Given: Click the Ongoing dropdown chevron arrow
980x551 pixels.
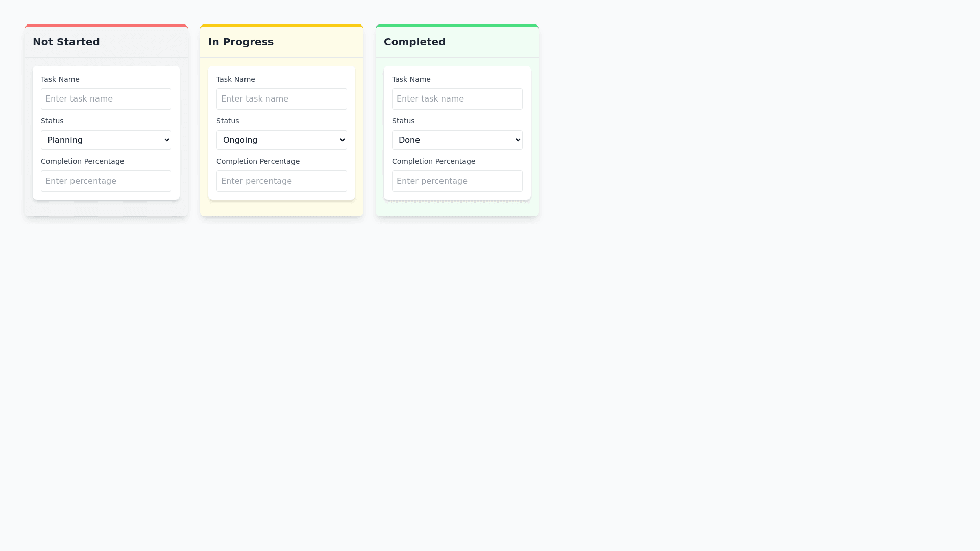Looking at the screenshot, I should coord(342,140).
